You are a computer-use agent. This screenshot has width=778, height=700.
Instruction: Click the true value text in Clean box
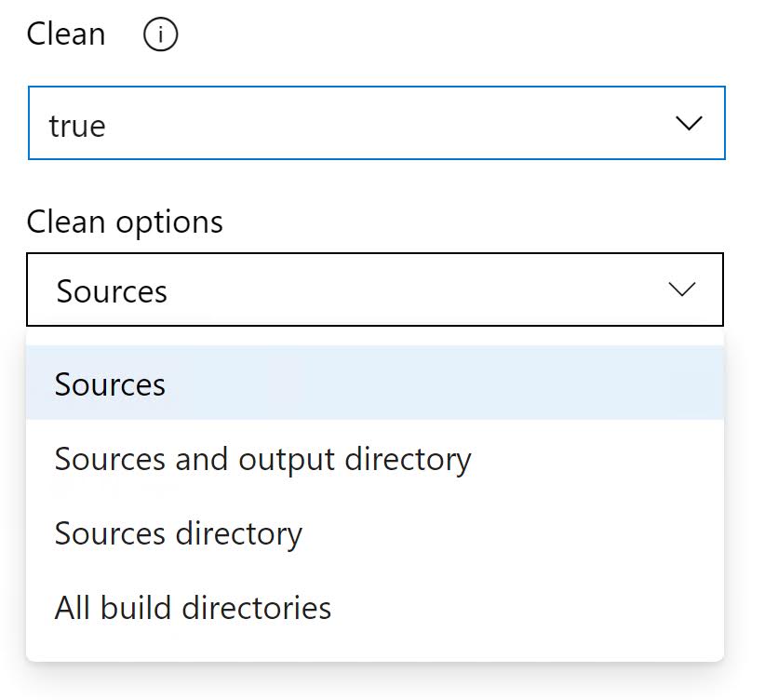click(x=77, y=126)
